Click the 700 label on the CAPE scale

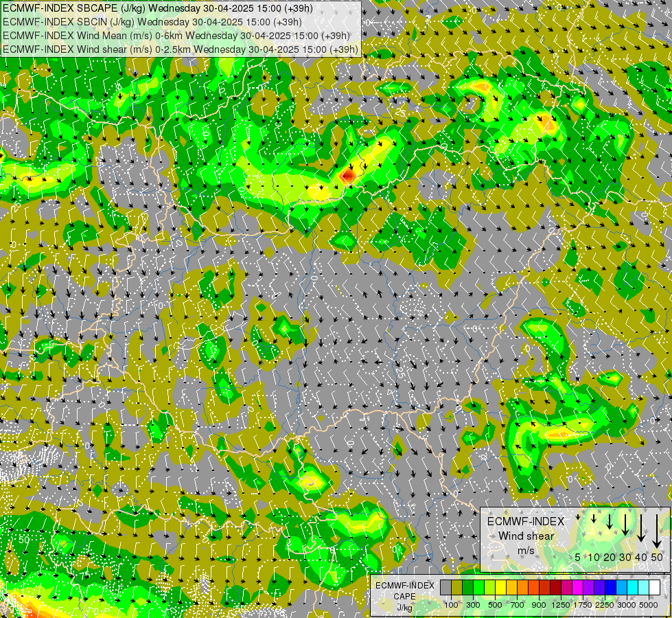click(x=518, y=605)
